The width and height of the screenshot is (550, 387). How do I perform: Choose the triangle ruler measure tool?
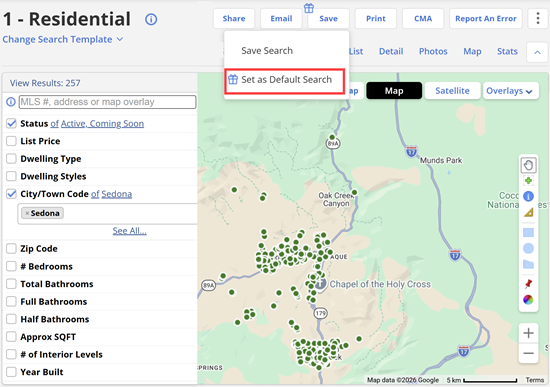point(528,212)
